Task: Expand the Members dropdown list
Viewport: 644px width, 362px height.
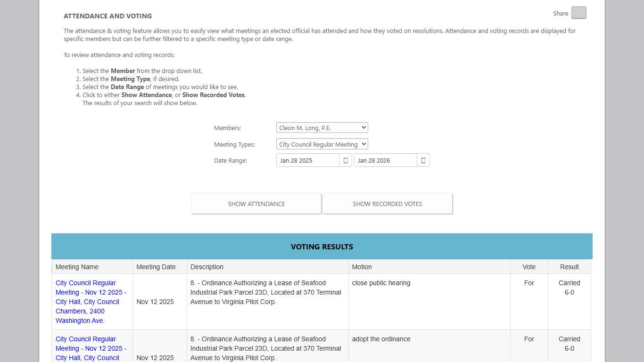Action: coord(322,128)
